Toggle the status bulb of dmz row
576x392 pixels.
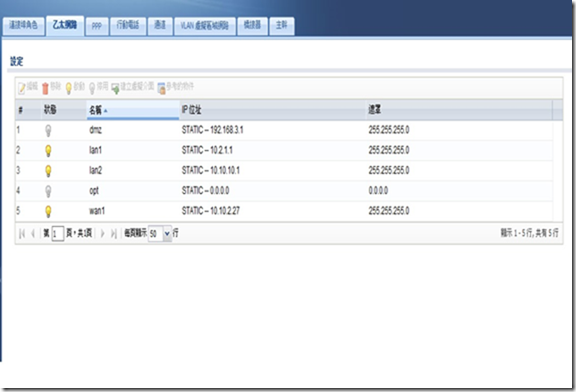[48, 130]
